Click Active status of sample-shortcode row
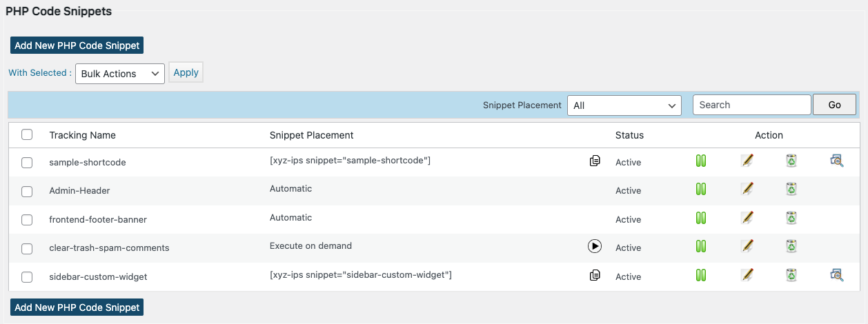868x324 pixels. pos(628,163)
